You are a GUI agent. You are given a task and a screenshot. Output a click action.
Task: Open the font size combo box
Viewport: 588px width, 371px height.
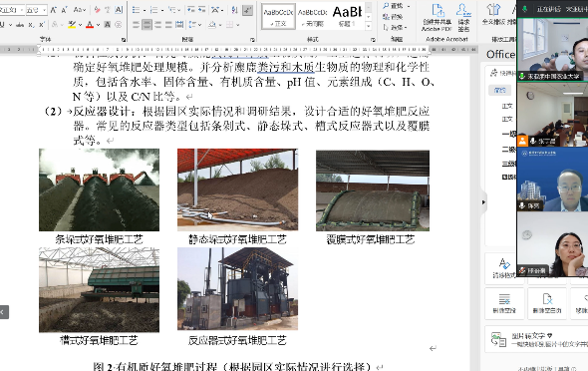click(x=36, y=10)
